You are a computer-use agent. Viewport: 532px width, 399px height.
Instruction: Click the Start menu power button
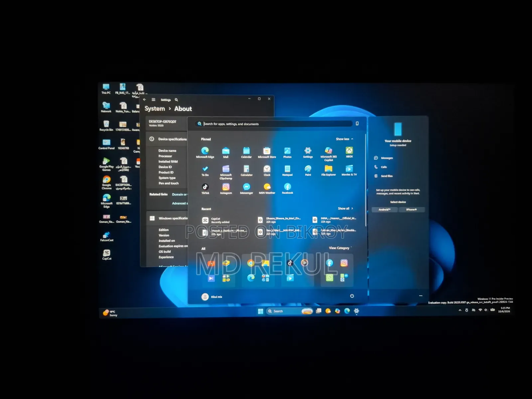tap(352, 296)
